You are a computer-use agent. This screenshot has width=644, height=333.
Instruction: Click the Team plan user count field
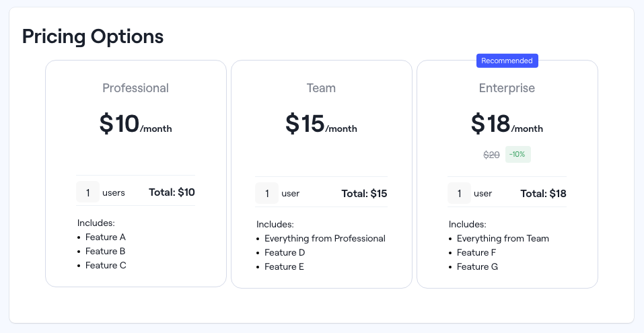[x=266, y=194]
